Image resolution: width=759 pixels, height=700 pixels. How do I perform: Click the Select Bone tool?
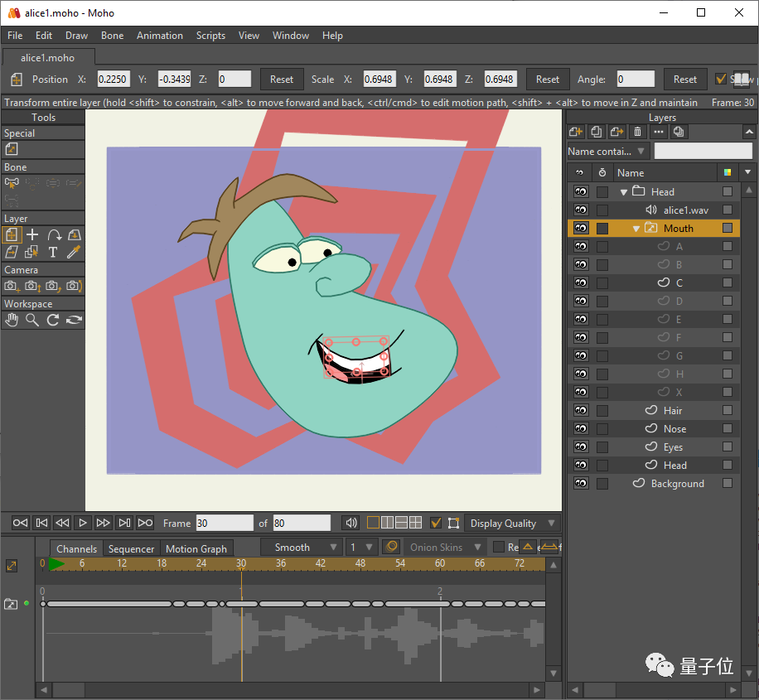[12, 183]
